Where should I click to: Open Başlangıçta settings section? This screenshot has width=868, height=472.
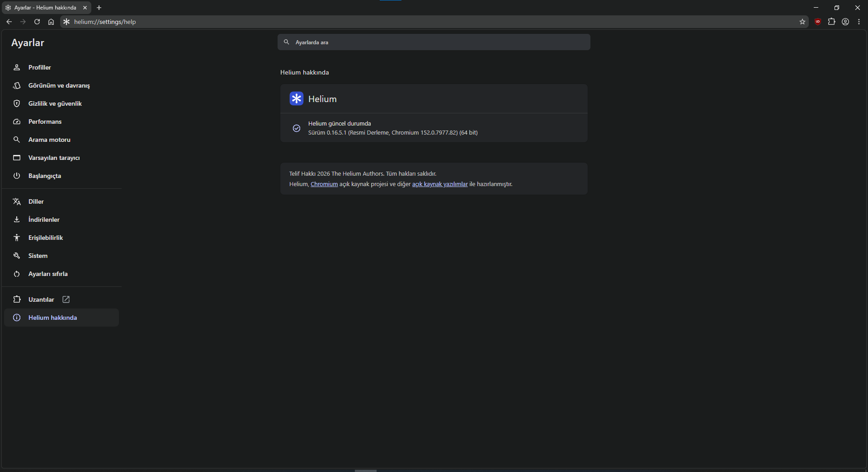[61, 176]
